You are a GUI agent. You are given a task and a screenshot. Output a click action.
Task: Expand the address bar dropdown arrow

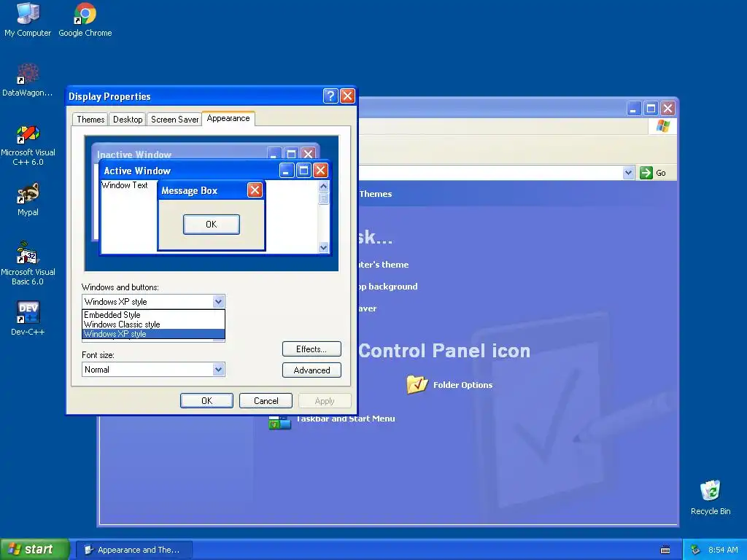click(628, 173)
